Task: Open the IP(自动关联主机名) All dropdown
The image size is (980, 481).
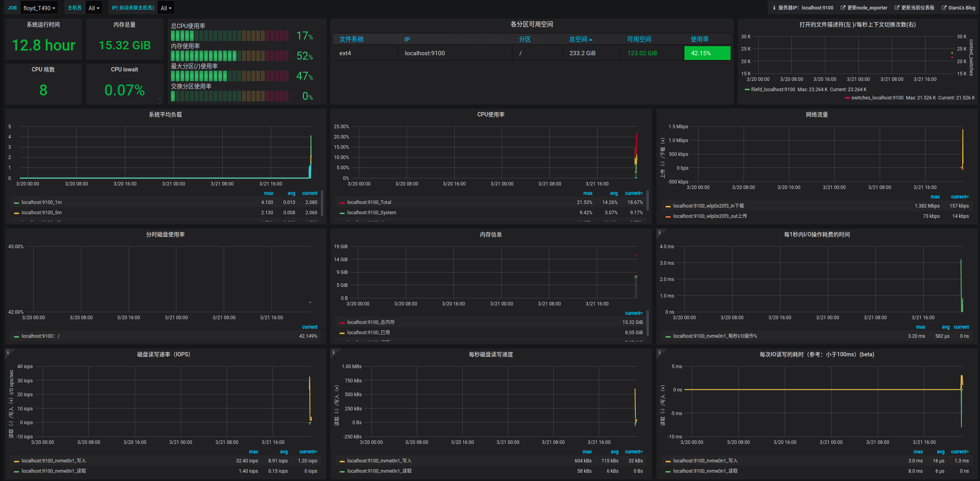Action: click(166, 8)
